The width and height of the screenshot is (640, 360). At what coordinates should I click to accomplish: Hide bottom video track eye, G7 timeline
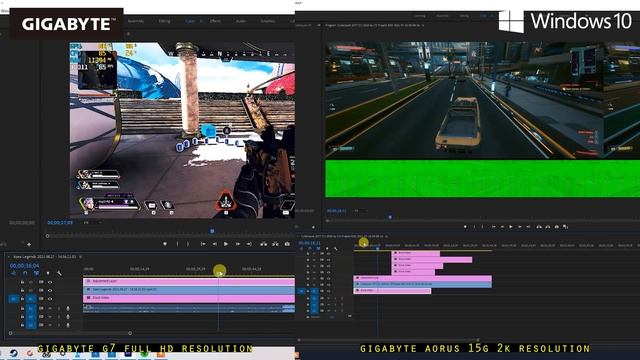[50, 299]
